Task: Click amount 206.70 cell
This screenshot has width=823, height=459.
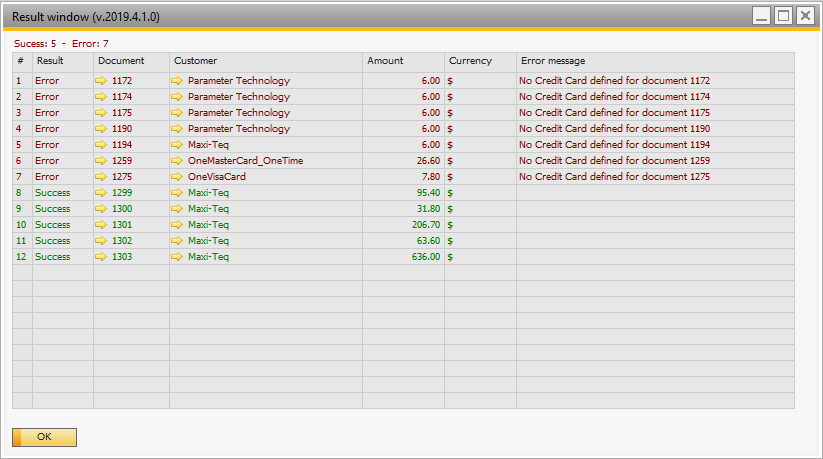Action: coord(404,225)
